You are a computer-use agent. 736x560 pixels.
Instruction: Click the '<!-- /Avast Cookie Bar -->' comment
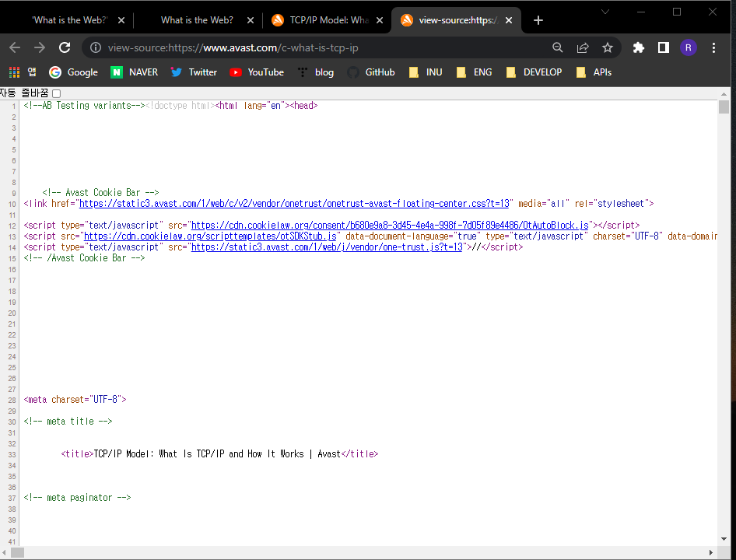85,257
